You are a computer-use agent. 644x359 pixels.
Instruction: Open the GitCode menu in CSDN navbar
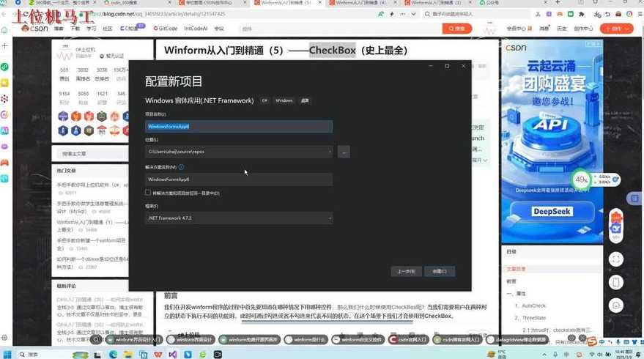[166, 29]
